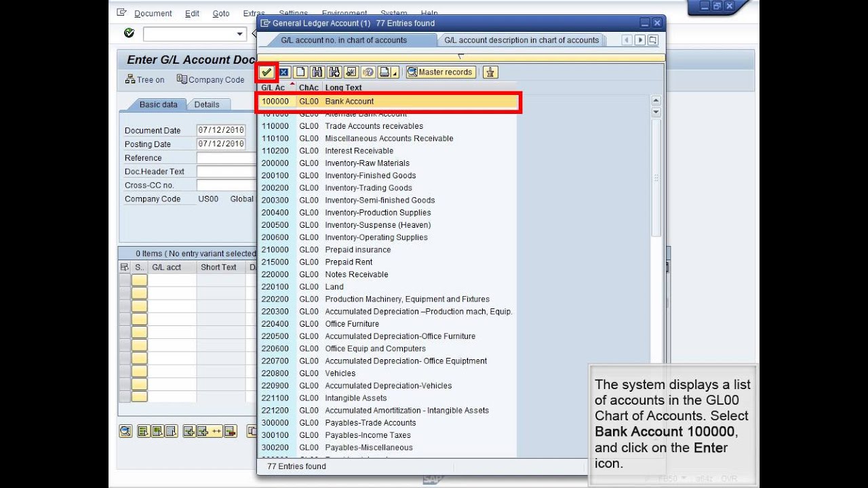Click the tab scroll left arrow

[x=627, y=40]
